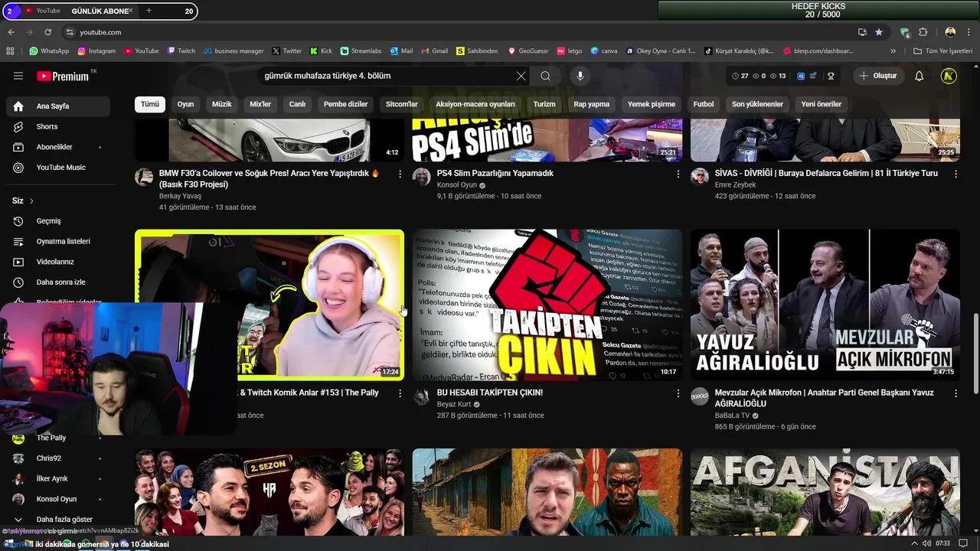Expand Daha fazla göster subscriptions list
The height and width of the screenshot is (551, 980).
coord(57,520)
